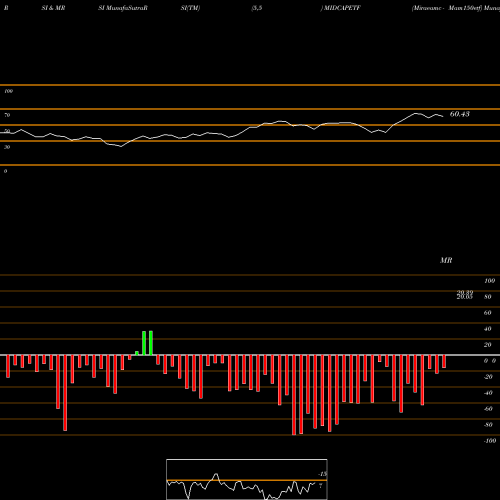The image size is (500, 500).
Task: Click the 30 label on RSI axis
Action: coord(7,147)
